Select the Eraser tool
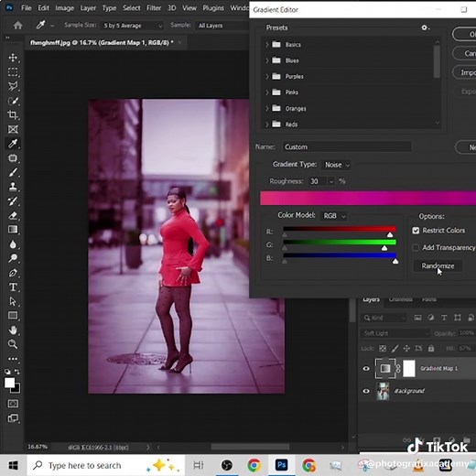The image size is (476, 476). point(13,215)
